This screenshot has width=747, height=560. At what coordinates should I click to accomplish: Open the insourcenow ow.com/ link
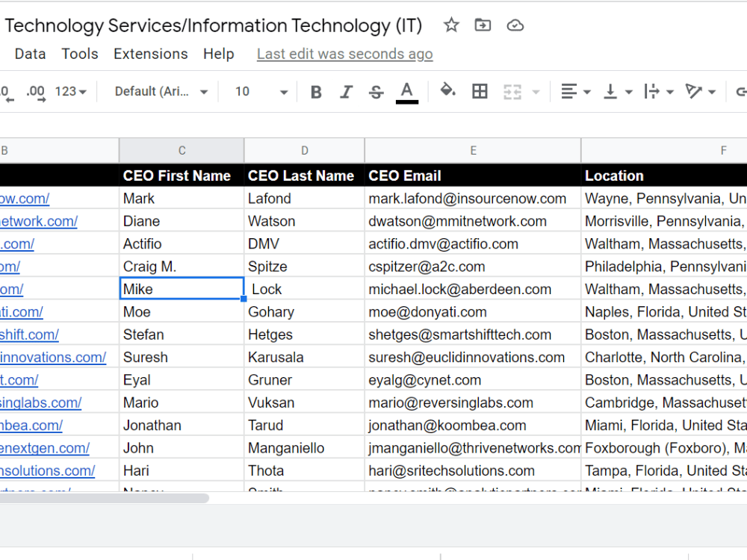[25, 199]
